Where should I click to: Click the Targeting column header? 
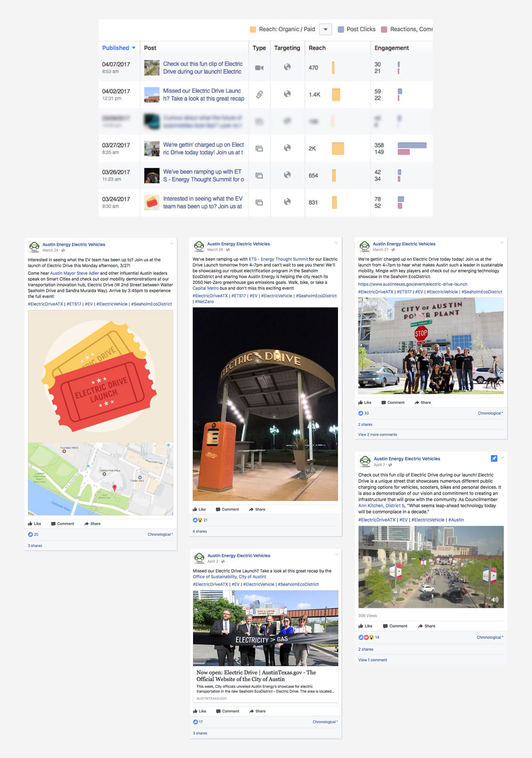pos(287,48)
